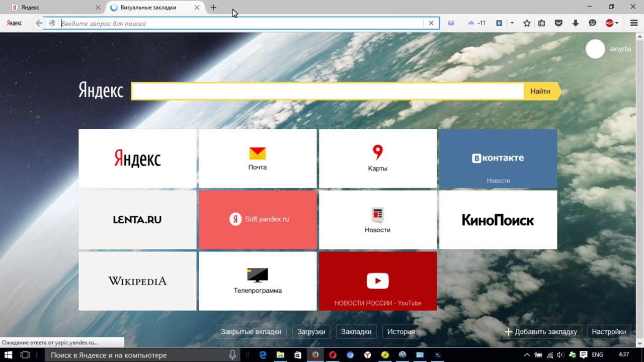Open File Explorer from the taskbar

[x=280, y=355]
